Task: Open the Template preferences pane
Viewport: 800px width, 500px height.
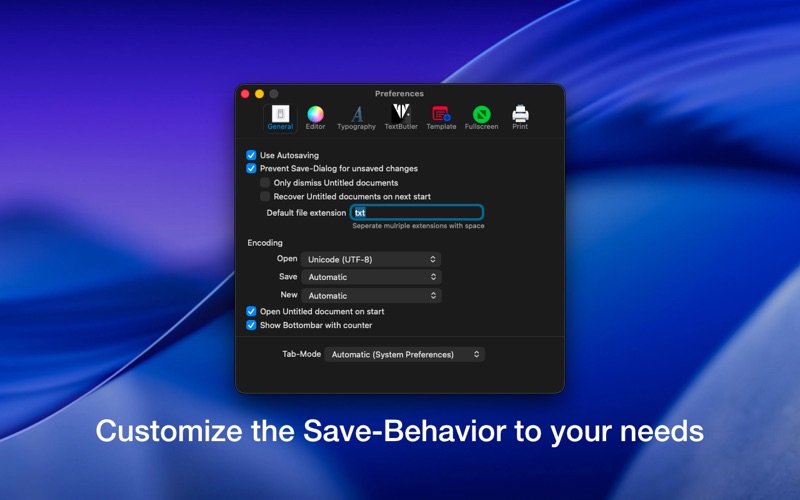Action: 441,118
